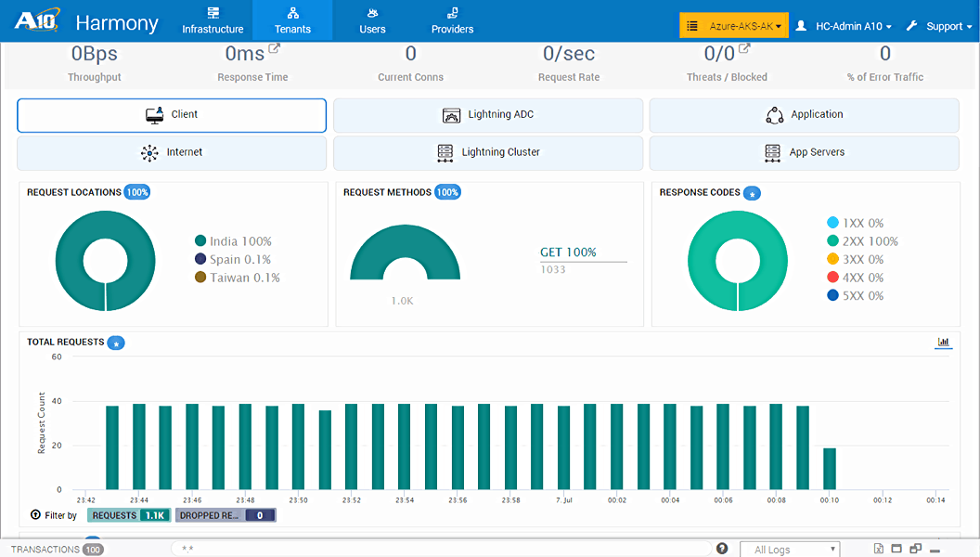This screenshot has height=557, width=980.
Task: Click the list icon in the tenant selector
Action: [692, 26]
